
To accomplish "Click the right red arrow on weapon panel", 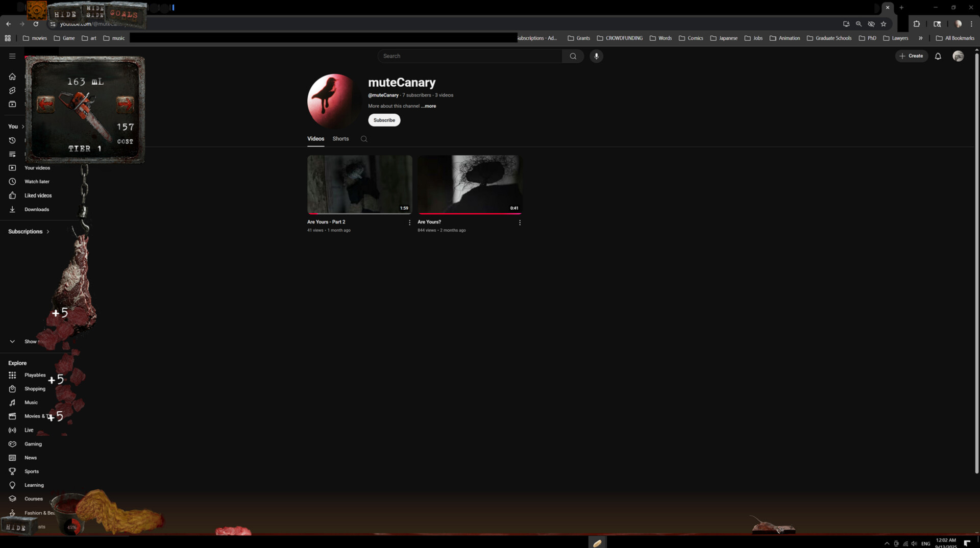I will point(125,104).
